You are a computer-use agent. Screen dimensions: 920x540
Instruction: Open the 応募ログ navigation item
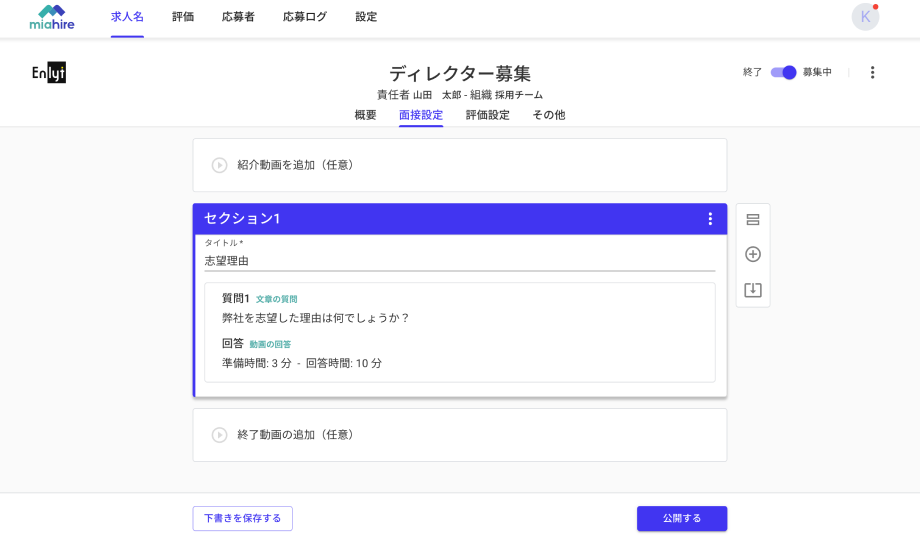(x=305, y=17)
